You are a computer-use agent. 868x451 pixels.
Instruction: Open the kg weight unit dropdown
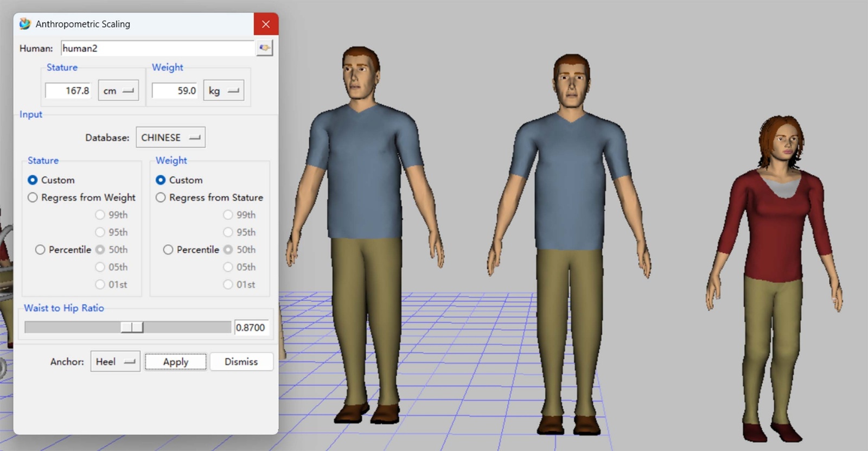coord(224,91)
